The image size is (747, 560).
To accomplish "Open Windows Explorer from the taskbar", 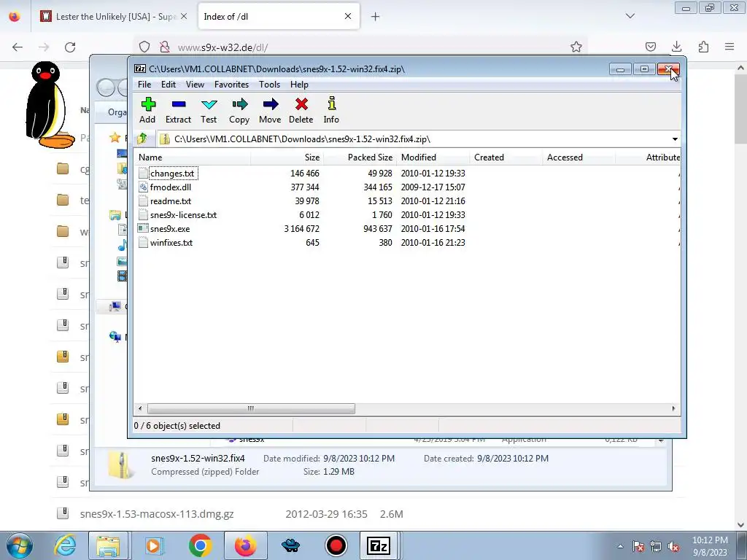I will [x=109, y=545].
